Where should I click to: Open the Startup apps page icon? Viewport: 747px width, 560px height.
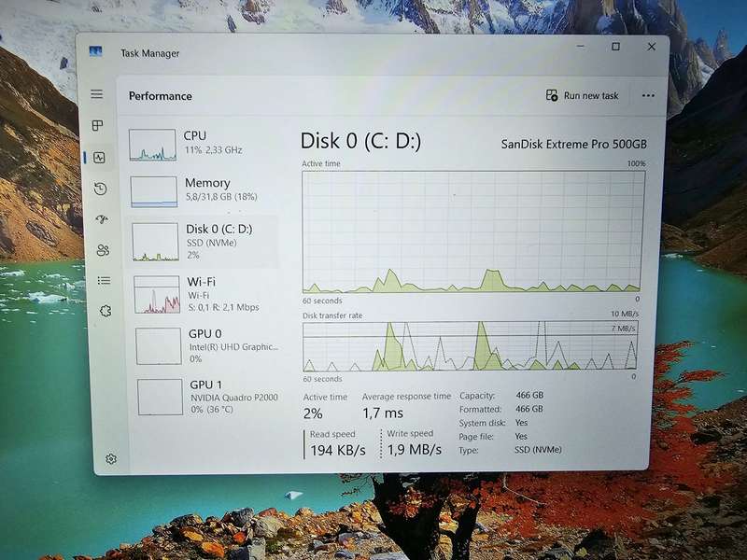[x=102, y=219]
